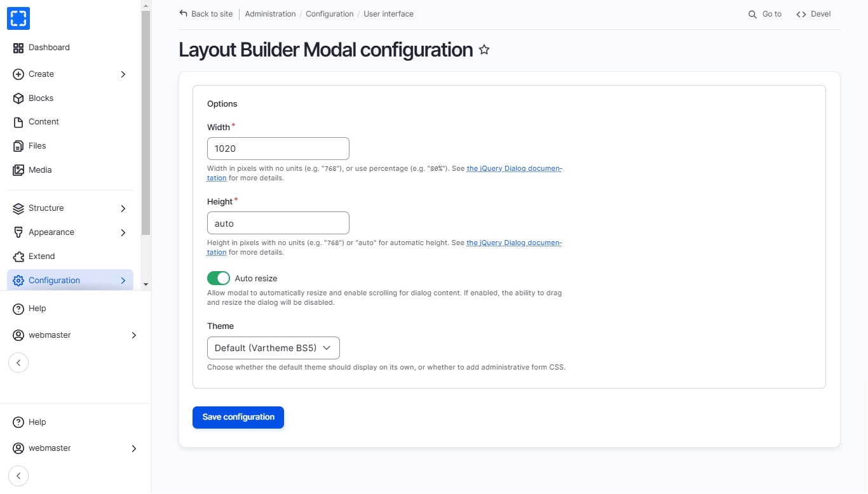Click Save configuration button
868x494 pixels.
coord(238,417)
